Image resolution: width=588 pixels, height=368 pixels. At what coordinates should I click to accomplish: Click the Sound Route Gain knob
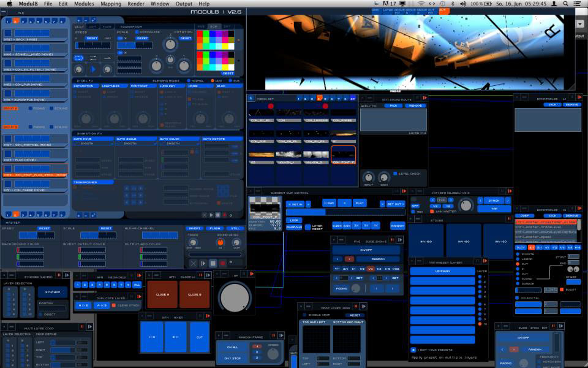(x=384, y=177)
